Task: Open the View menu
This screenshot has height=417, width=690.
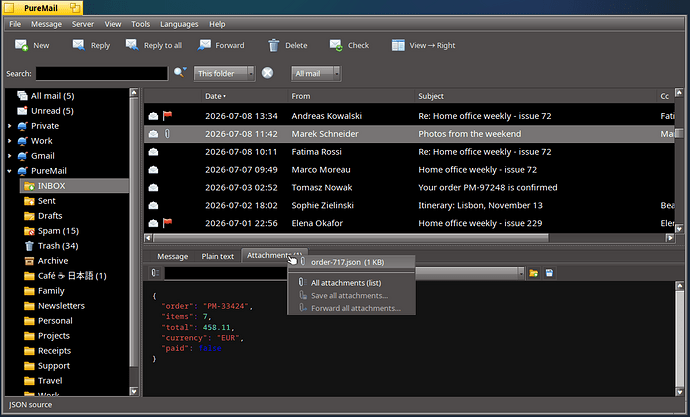Action: click(x=113, y=24)
